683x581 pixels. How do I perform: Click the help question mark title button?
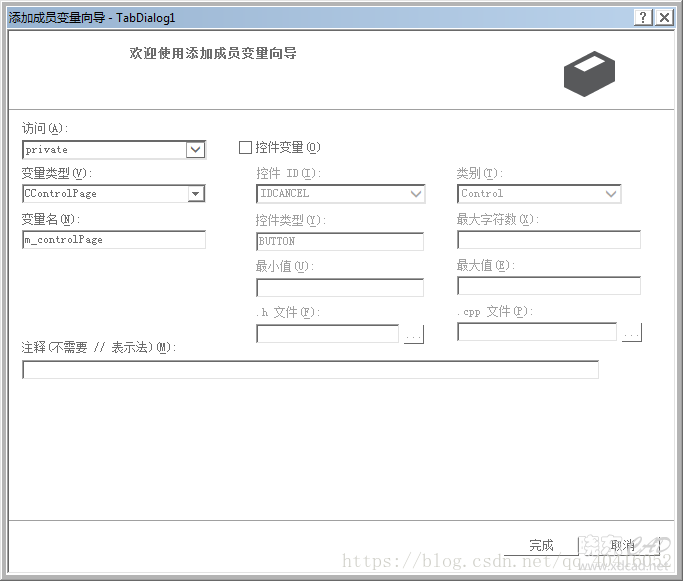coord(643,18)
